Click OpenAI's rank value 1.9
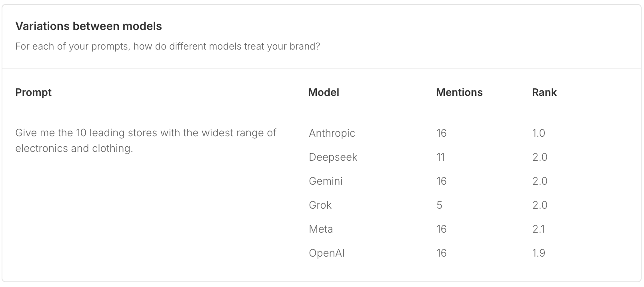The image size is (644, 287). (538, 253)
